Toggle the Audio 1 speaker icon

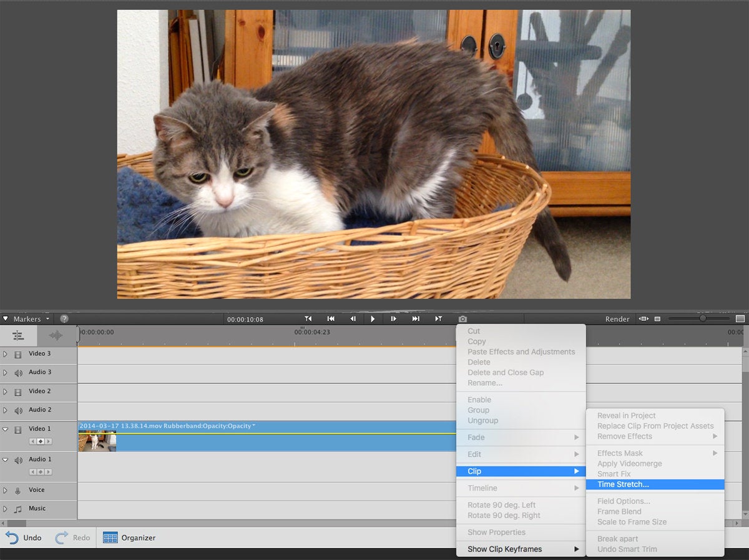[18, 460]
